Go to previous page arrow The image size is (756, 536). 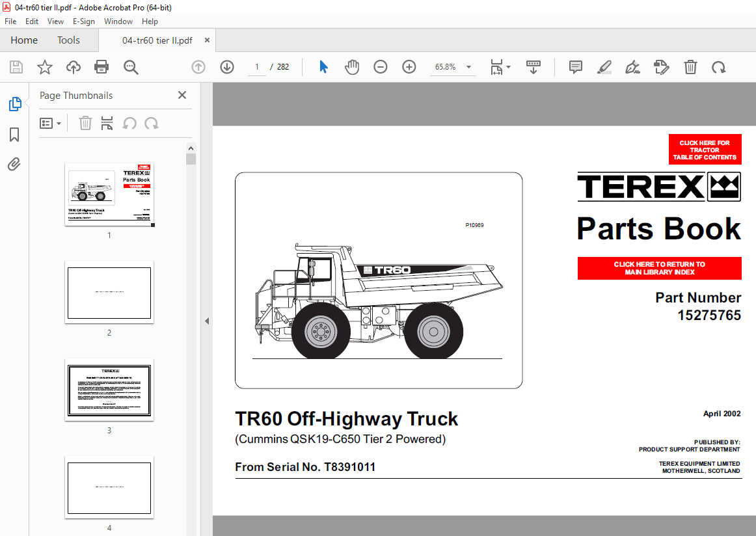pos(198,67)
